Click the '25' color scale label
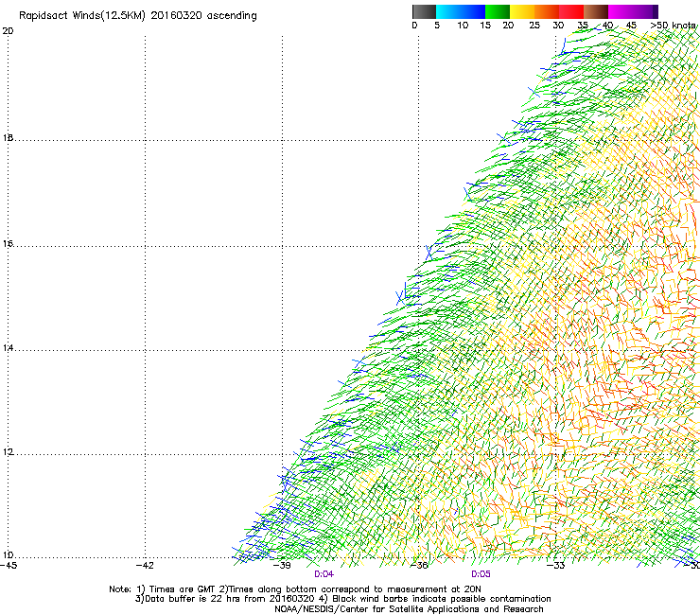This screenshot has width=700, height=615. point(534,25)
